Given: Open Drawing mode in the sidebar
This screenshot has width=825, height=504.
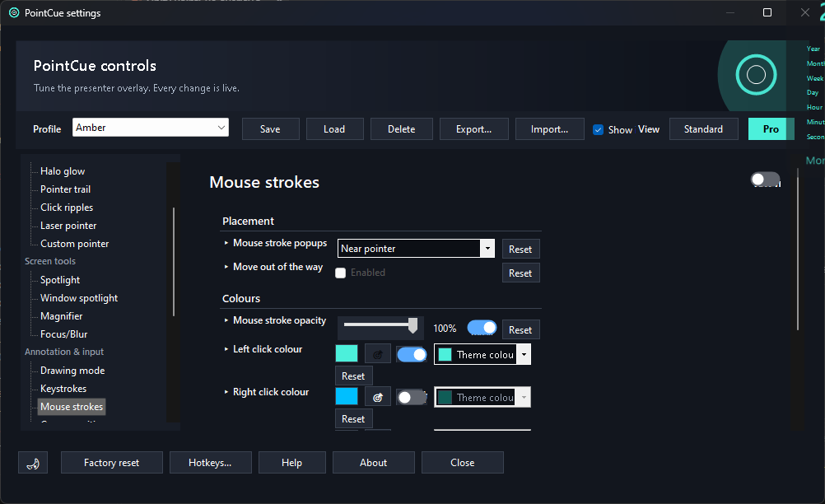Looking at the screenshot, I should [72, 371].
